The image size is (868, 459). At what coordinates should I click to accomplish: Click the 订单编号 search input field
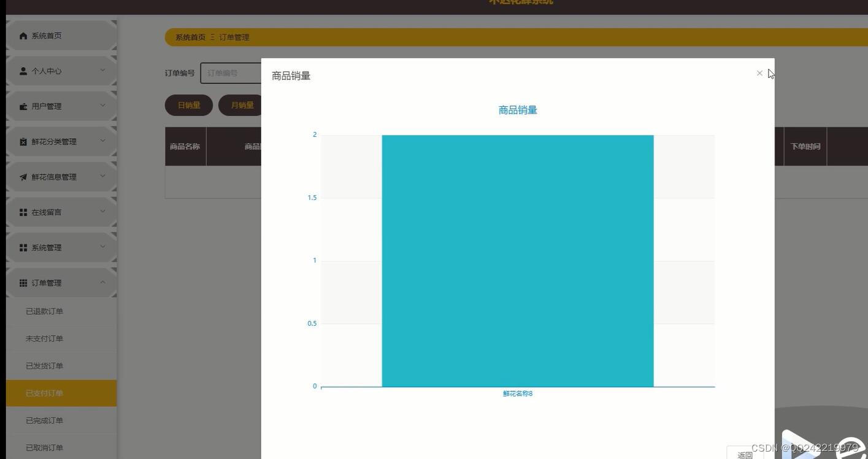click(233, 72)
